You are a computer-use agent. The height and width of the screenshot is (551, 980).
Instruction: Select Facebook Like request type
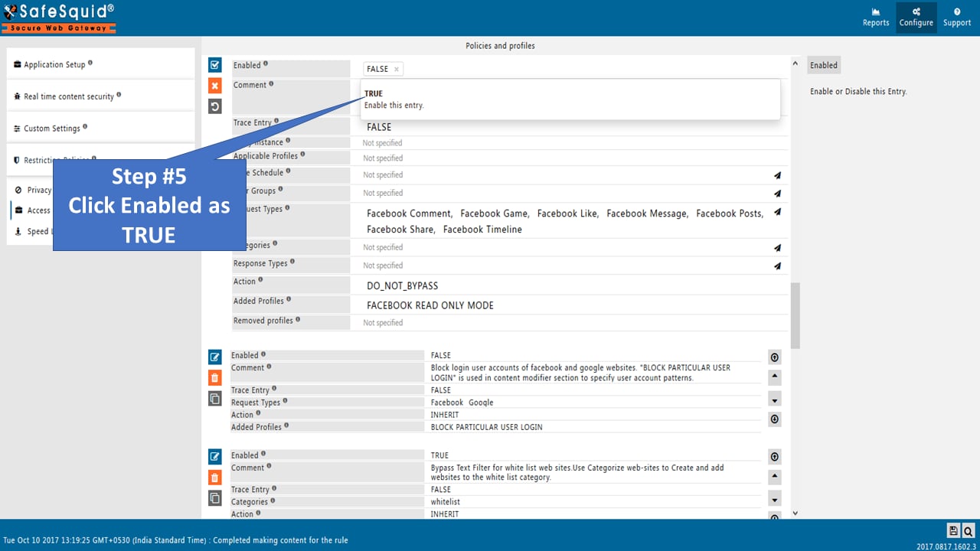tap(567, 214)
